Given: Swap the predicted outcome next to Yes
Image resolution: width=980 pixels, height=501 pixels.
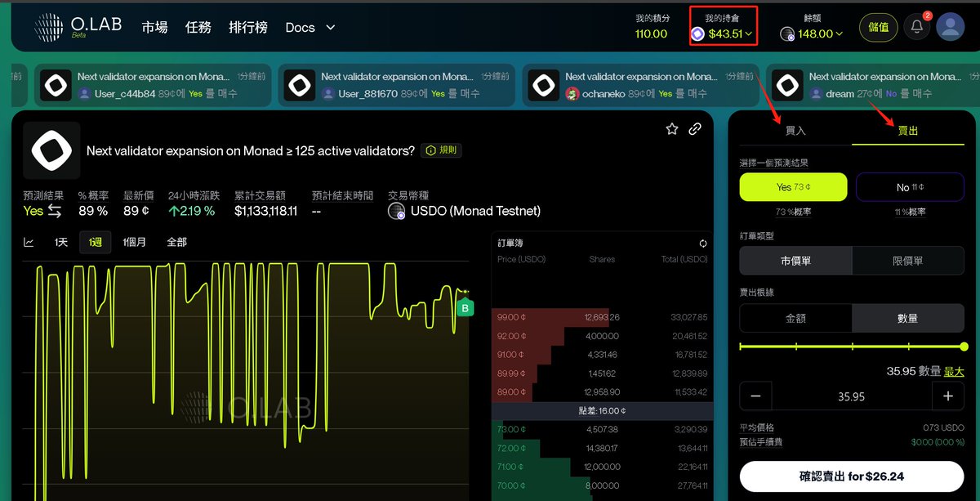Looking at the screenshot, I should (x=55, y=211).
